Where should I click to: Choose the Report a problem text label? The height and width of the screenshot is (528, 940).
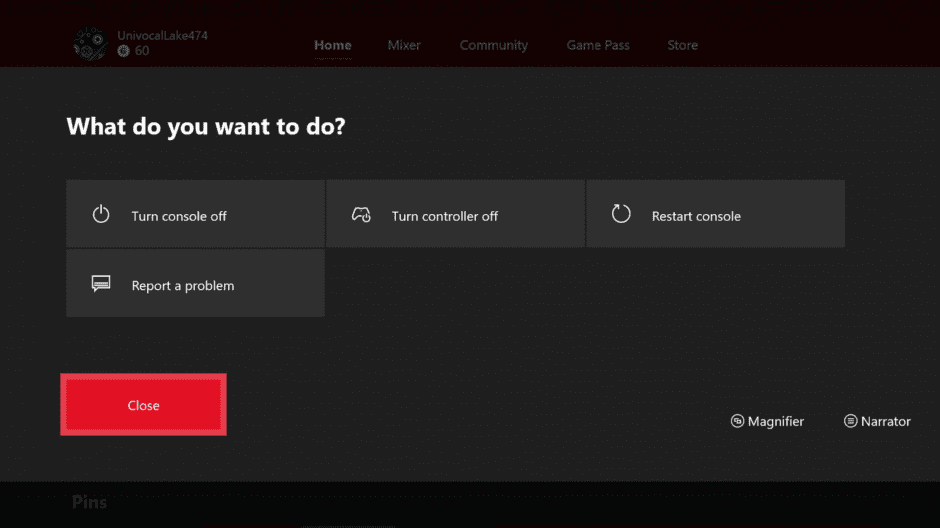183,286
